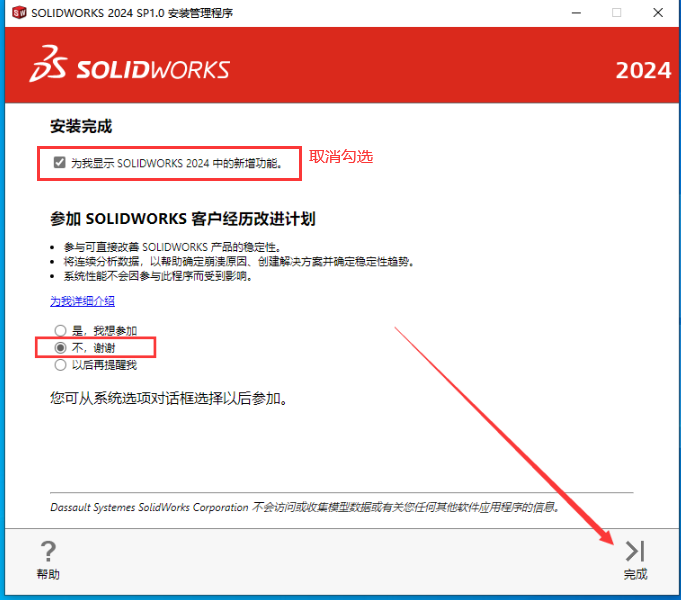Close the installation manager window
681x600 pixels.
pyautogui.click(x=658, y=13)
